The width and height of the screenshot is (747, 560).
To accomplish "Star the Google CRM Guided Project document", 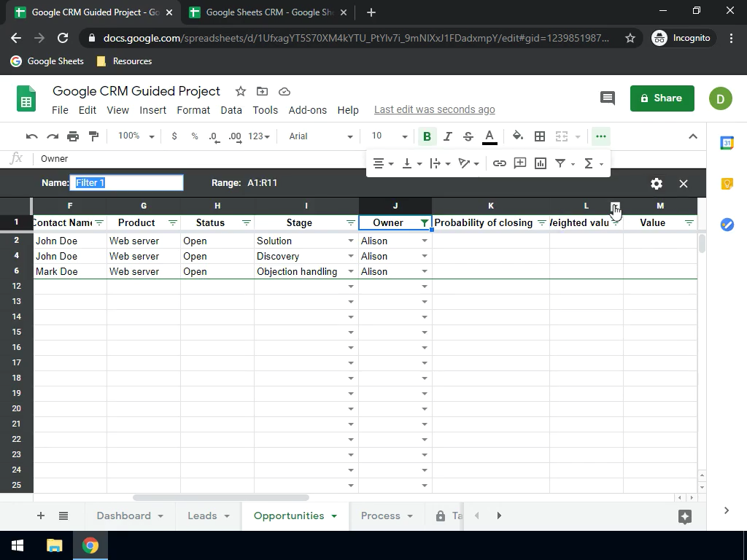I will click(240, 91).
